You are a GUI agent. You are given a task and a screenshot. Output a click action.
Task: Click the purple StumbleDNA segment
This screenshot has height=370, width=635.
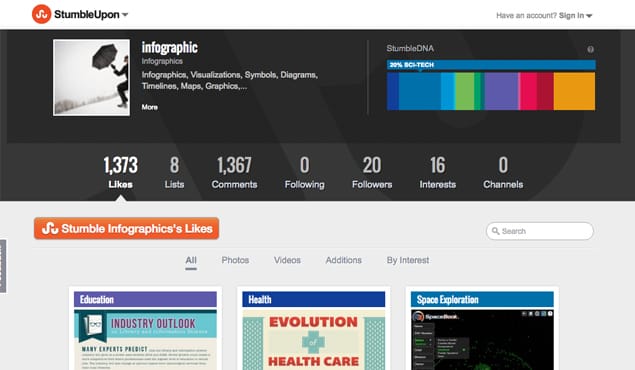[x=501, y=91]
